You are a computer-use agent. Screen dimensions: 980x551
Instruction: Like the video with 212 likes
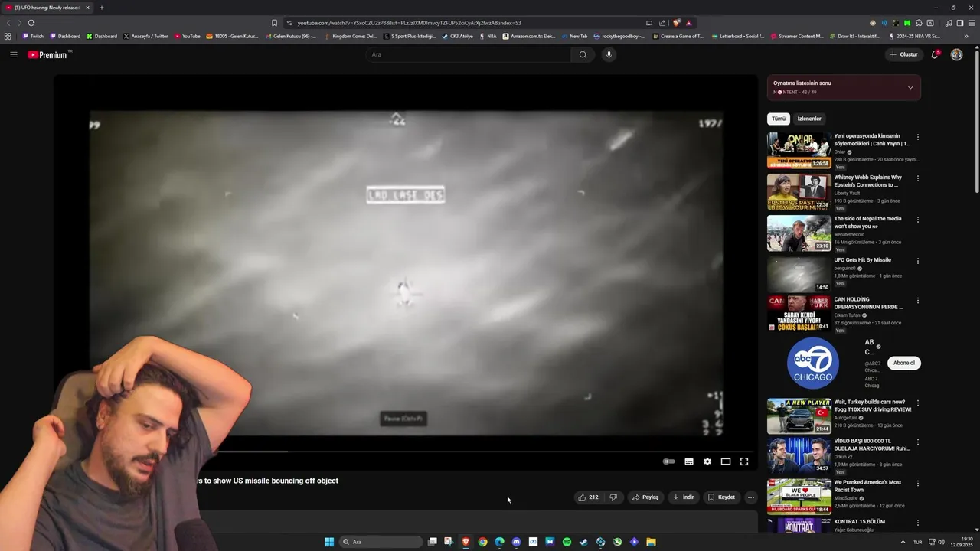pos(588,497)
